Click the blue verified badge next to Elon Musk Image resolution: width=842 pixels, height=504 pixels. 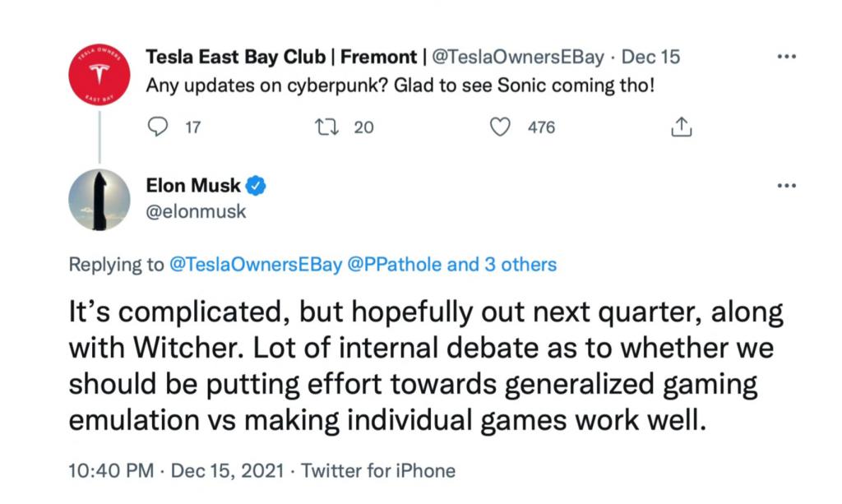pyautogui.click(x=257, y=186)
